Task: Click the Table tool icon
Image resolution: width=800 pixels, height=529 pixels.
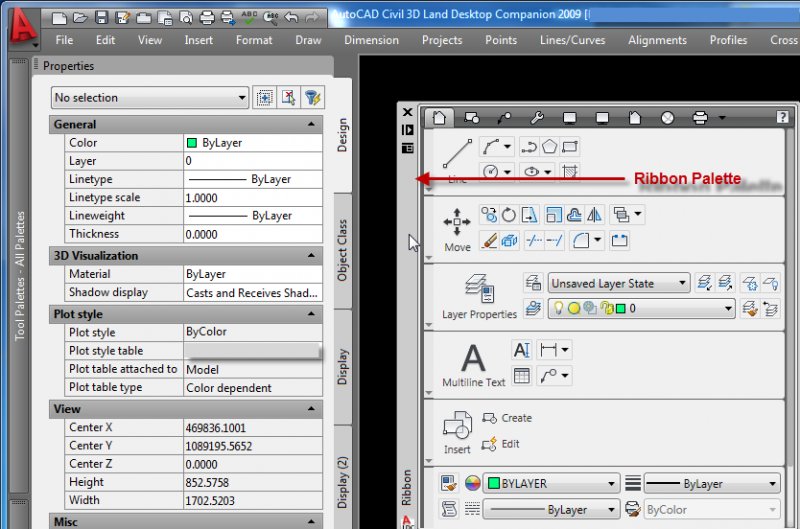Action: point(521,376)
